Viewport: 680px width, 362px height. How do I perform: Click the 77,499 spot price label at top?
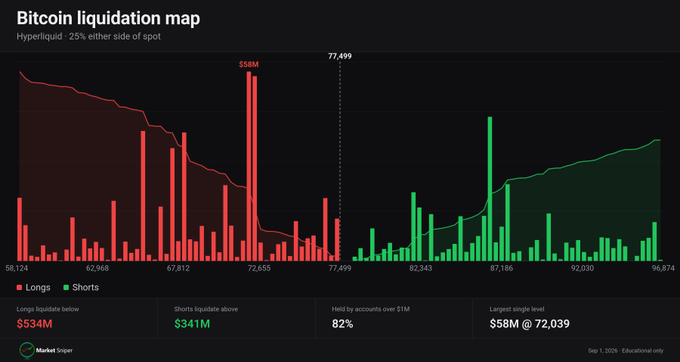coord(340,56)
